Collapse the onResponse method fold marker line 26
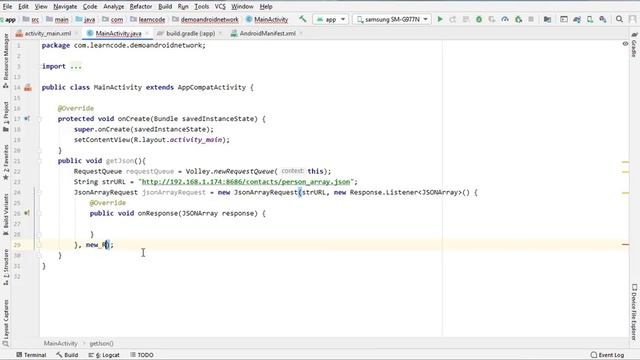 (40, 213)
